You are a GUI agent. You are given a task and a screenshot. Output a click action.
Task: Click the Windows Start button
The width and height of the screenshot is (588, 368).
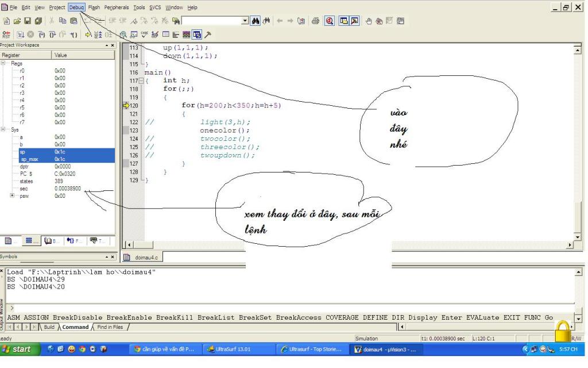point(20,349)
